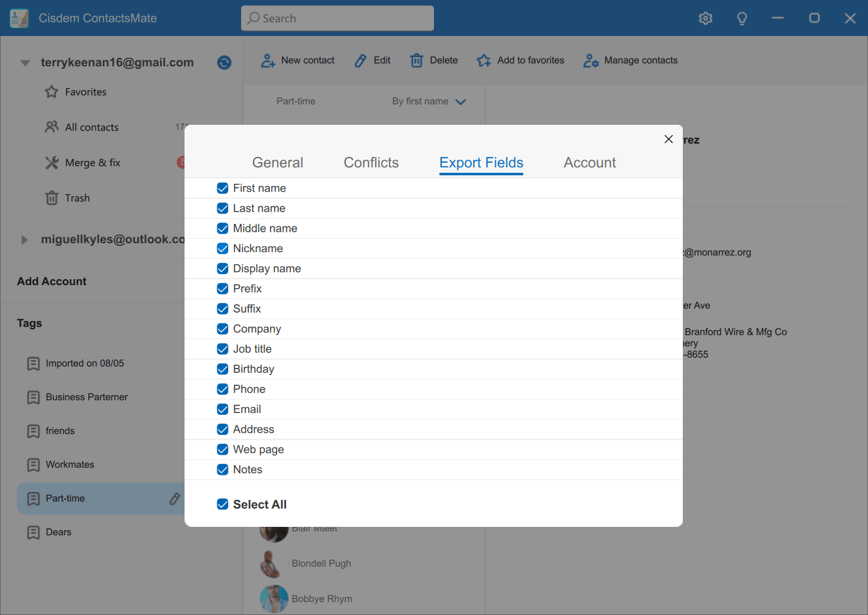Click the Add to favorites star icon

pyautogui.click(x=484, y=60)
